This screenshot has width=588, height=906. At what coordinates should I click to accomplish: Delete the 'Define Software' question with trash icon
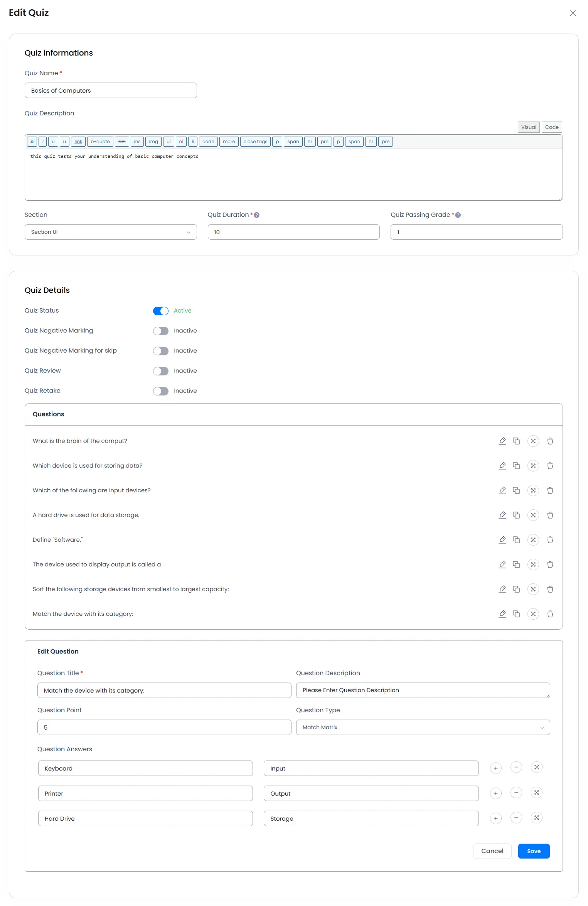coord(550,540)
